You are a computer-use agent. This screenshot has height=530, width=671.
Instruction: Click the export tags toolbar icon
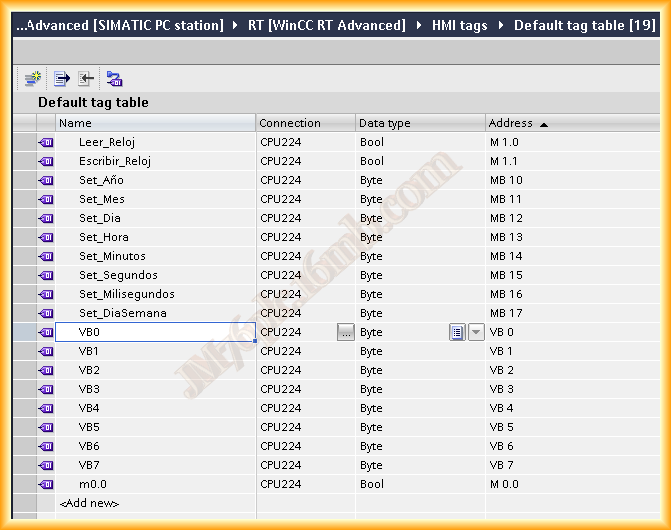62,78
